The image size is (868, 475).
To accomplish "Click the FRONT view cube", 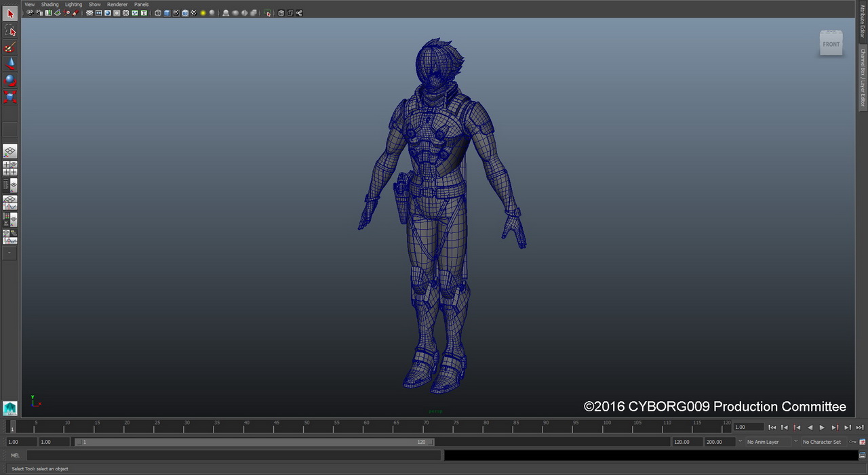I will click(x=831, y=45).
